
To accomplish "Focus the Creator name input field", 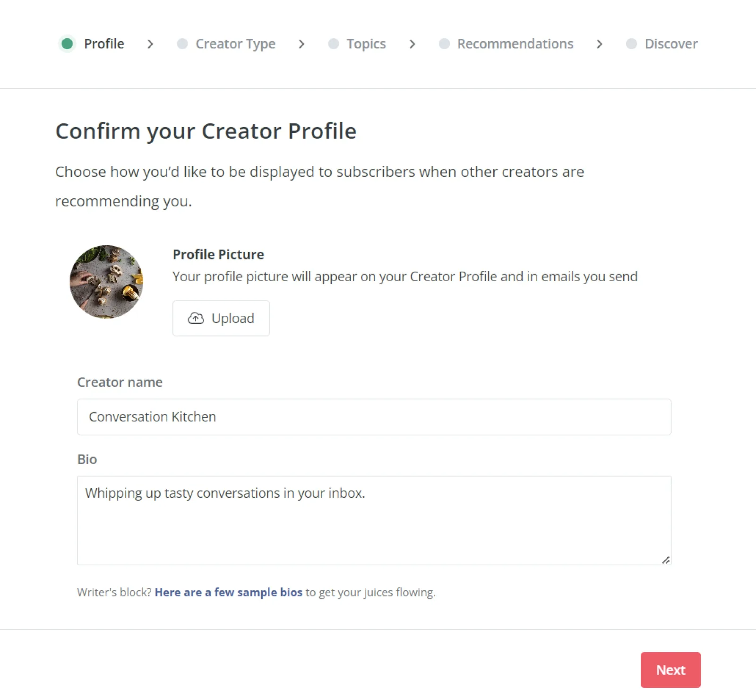I will tap(374, 417).
